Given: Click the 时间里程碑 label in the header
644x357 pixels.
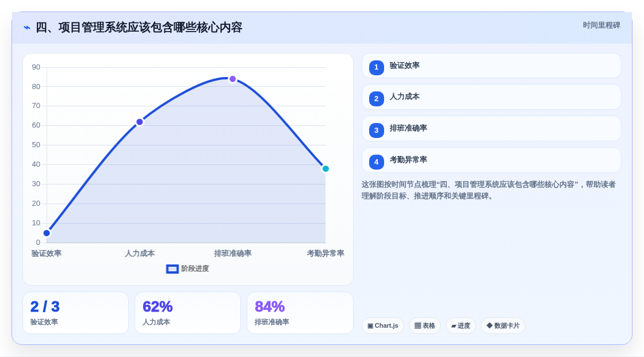Looking at the screenshot, I should point(601,25).
